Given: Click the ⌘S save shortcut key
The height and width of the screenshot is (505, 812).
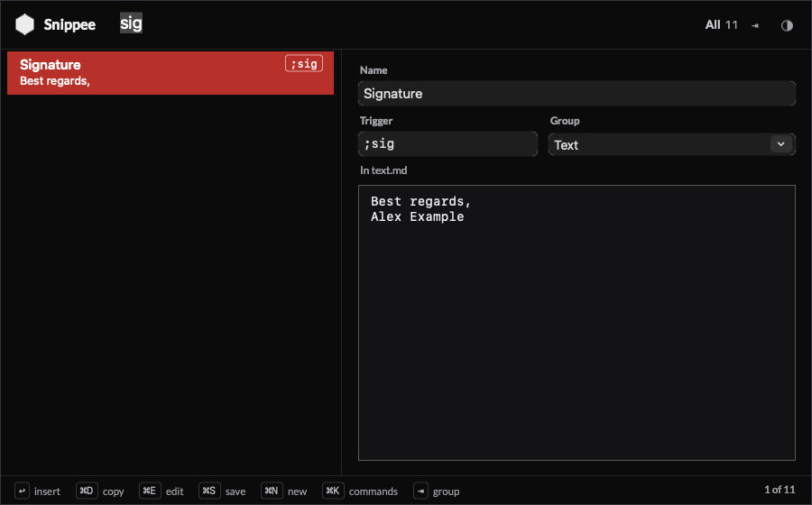Looking at the screenshot, I should tap(209, 491).
